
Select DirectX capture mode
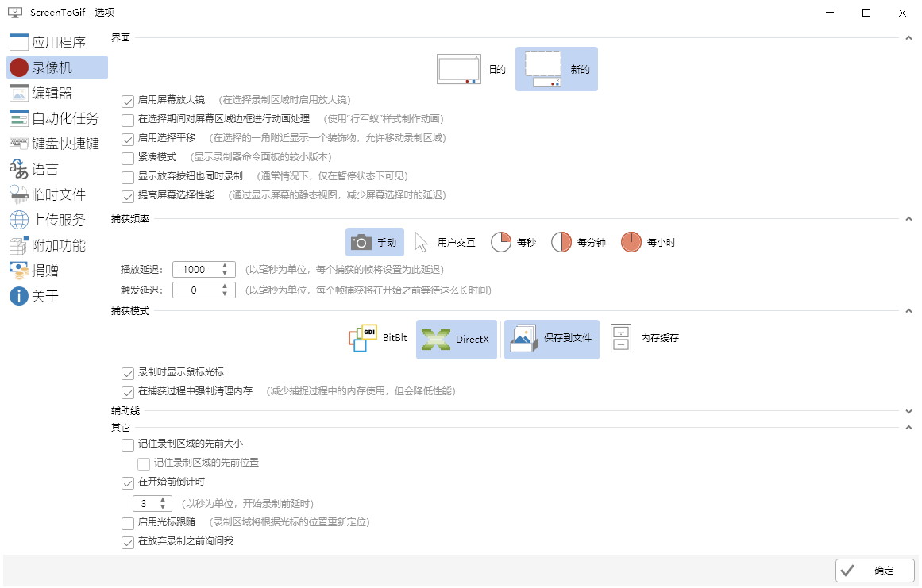[457, 339]
